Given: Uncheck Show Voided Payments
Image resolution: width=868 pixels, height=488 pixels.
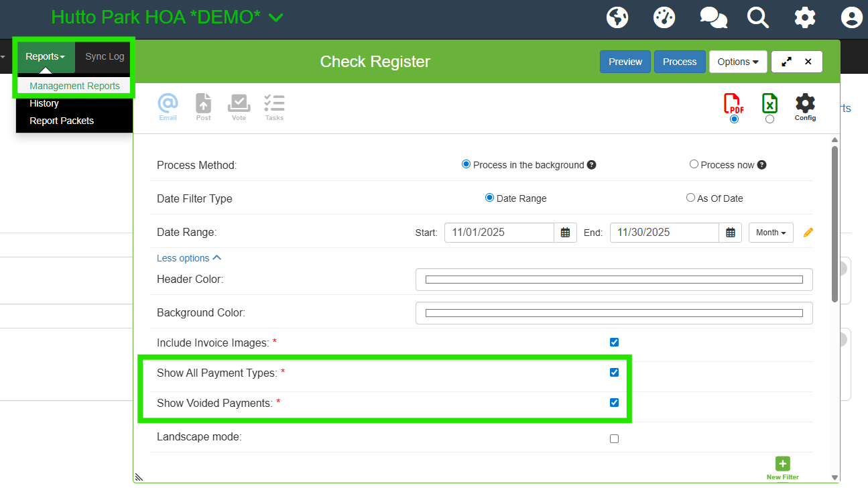Looking at the screenshot, I should coord(613,402).
